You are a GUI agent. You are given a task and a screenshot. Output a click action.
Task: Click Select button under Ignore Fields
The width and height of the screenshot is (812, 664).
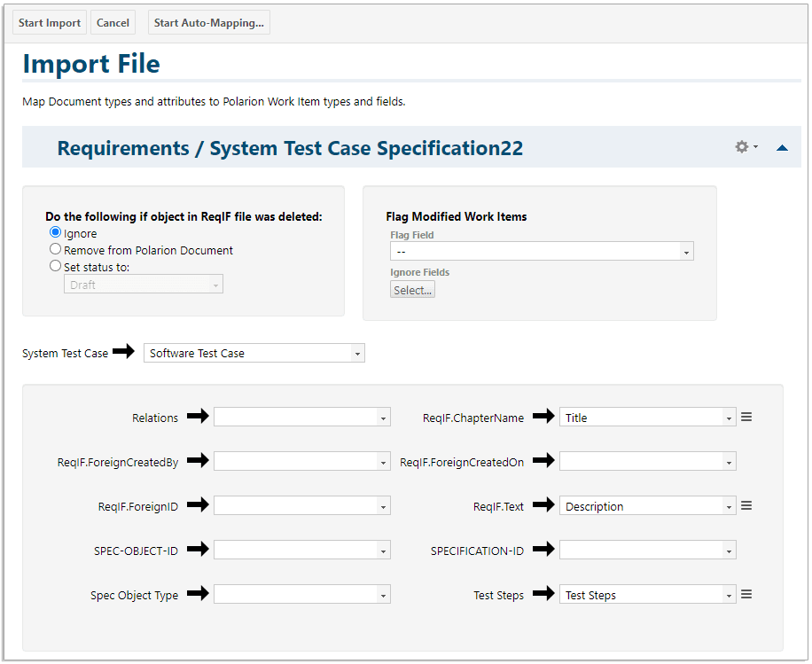(412, 290)
